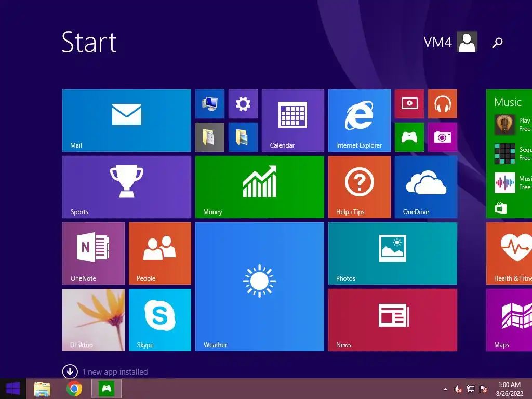Switch to Xbox Games app in taskbar
This screenshot has width=532, height=399.
pyautogui.click(x=107, y=389)
